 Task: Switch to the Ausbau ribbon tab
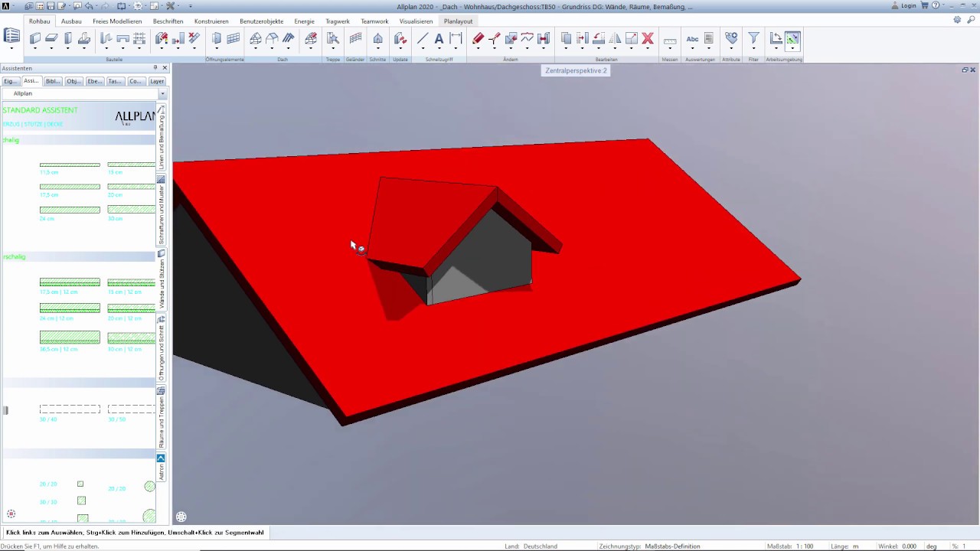(x=71, y=21)
